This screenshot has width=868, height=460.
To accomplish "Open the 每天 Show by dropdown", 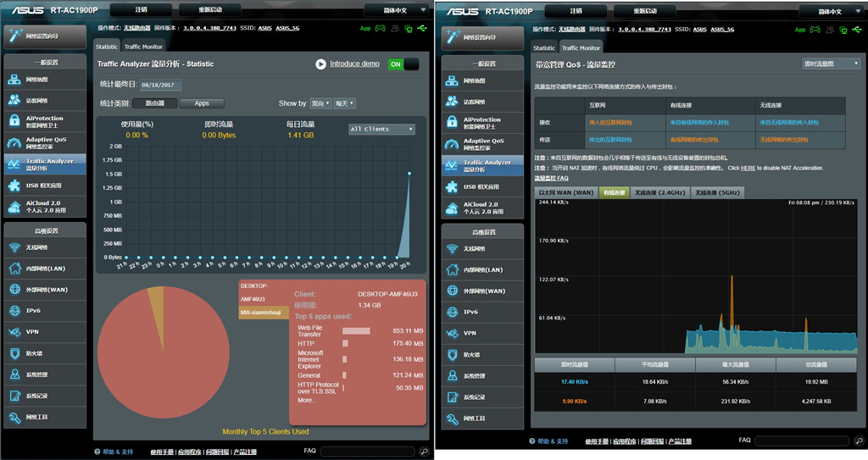I will [x=344, y=103].
